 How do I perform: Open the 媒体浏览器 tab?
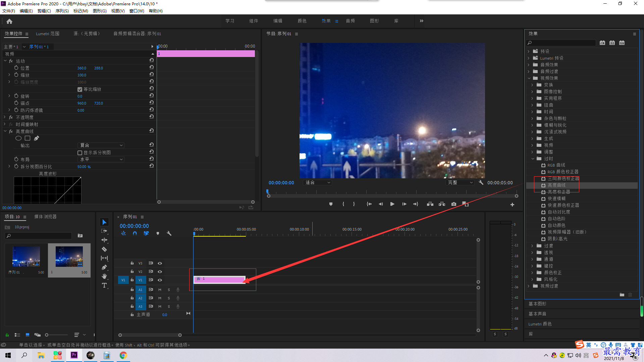[46, 217]
